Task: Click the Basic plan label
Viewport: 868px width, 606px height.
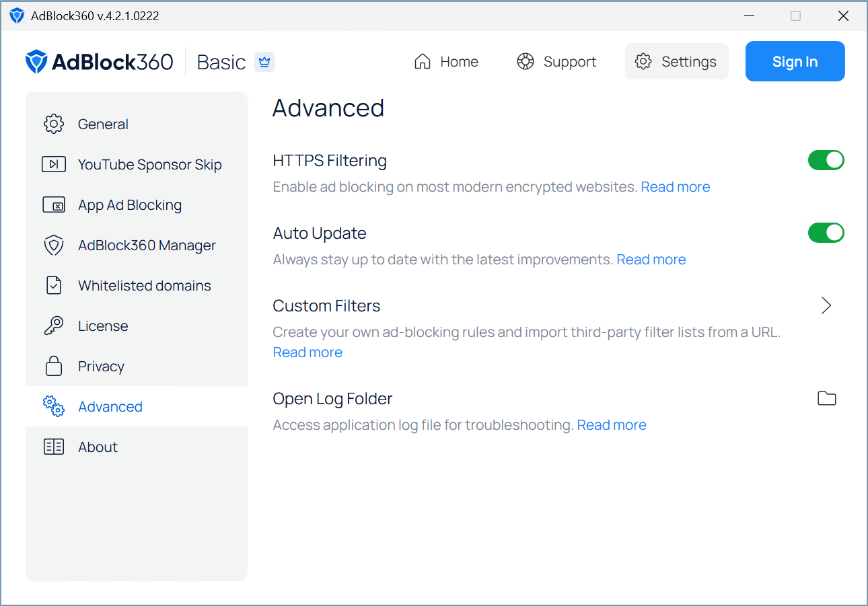Action: [x=221, y=62]
